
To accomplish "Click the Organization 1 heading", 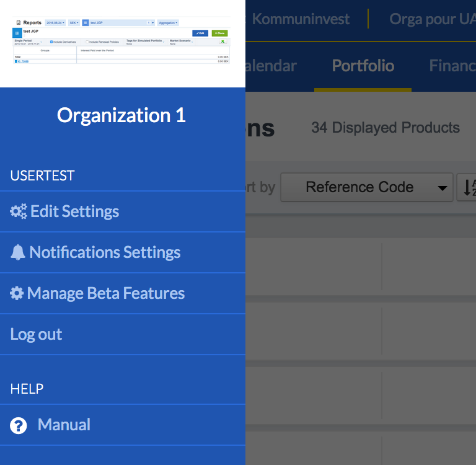I will point(121,115).
